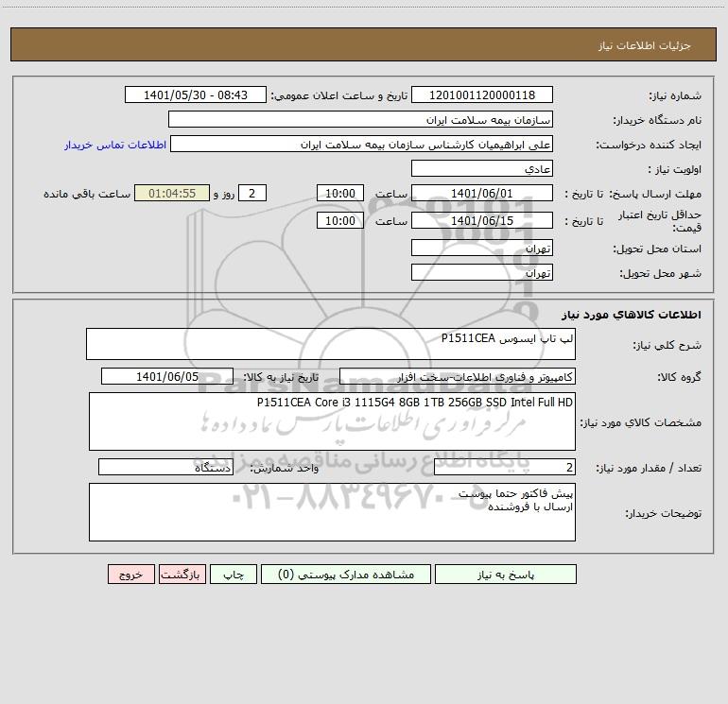
Task: Click the announcement date field 1401/05/30 - 08:43
Action: pyautogui.click(x=196, y=94)
